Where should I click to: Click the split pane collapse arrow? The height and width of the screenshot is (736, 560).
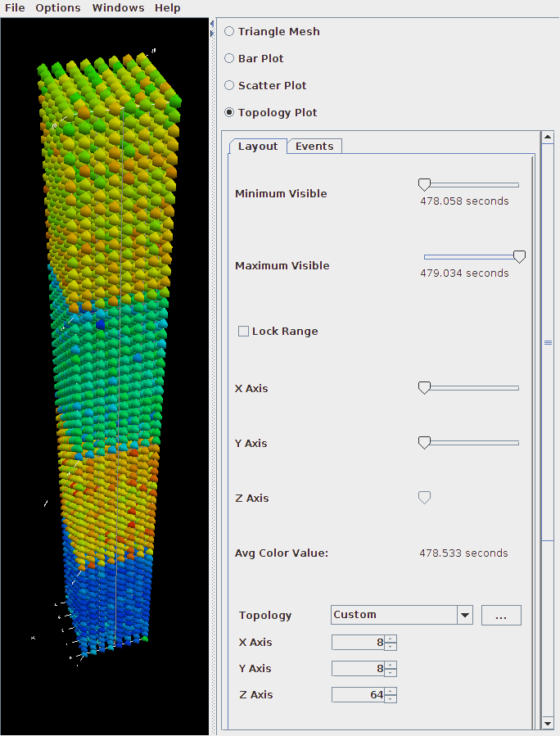pos(212,24)
